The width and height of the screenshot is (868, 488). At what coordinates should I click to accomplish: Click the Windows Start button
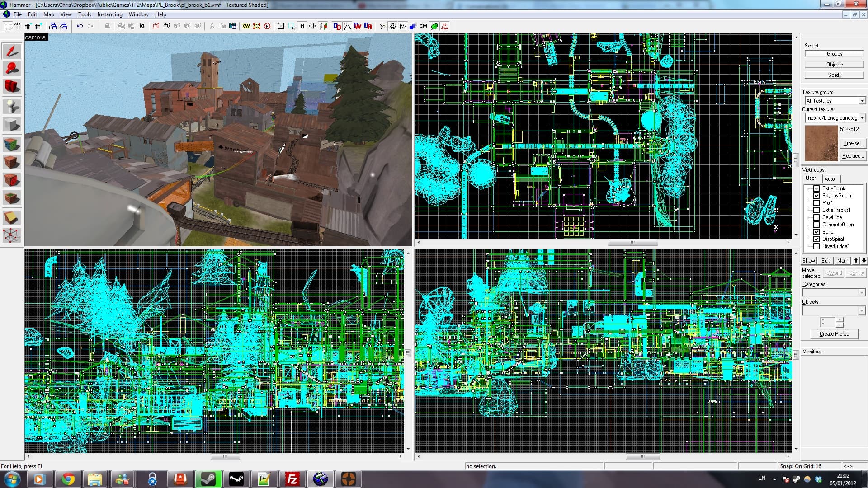(12, 479)
